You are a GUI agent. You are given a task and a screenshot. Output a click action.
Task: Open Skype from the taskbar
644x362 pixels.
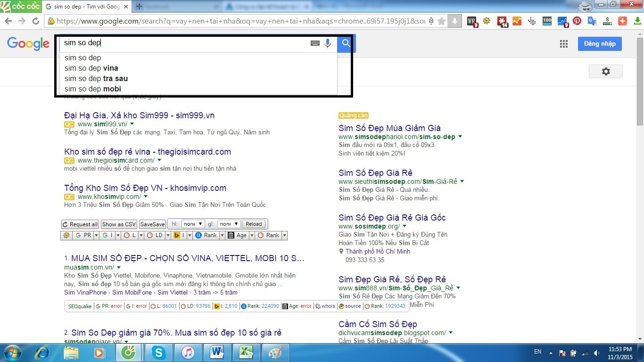pos(159,352)
